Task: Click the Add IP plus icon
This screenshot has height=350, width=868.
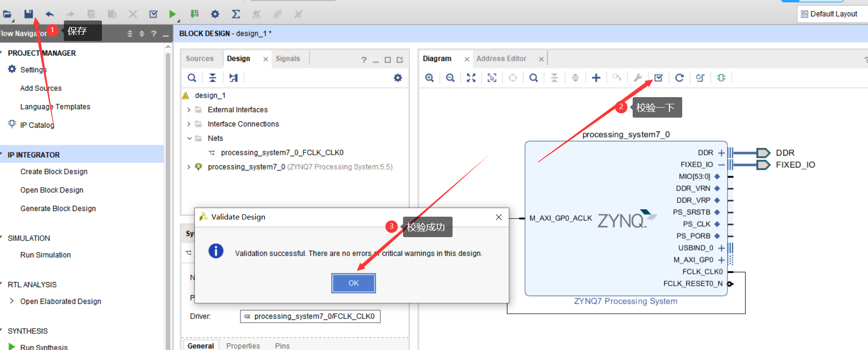Action: tap(596, 78)
